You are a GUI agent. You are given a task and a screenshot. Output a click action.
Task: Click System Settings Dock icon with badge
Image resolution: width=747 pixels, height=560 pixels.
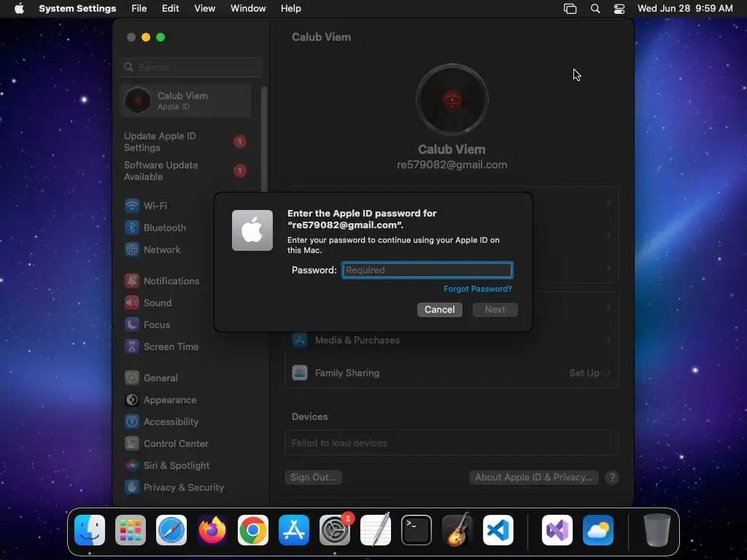(x=335, y=530)
